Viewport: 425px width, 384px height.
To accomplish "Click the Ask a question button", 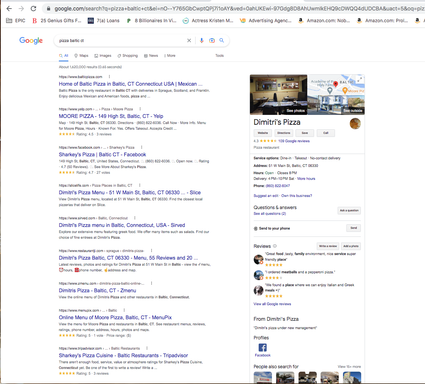I will point(349,210).
